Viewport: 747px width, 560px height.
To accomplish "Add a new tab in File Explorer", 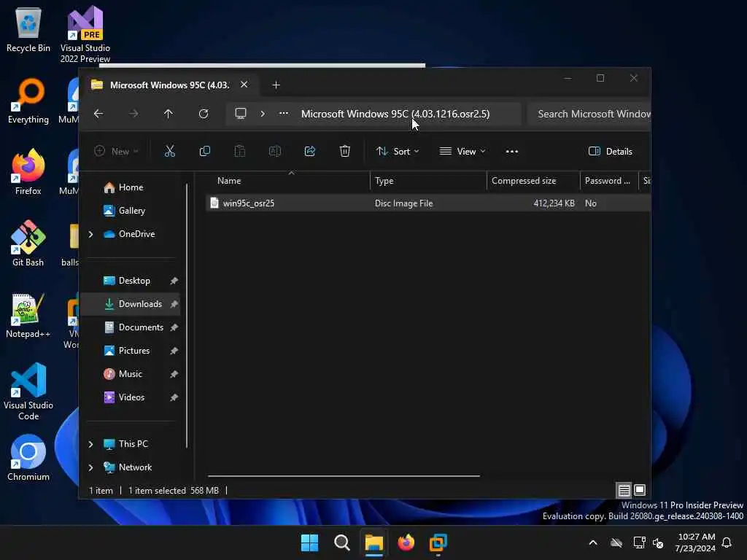I will point(276,85).
